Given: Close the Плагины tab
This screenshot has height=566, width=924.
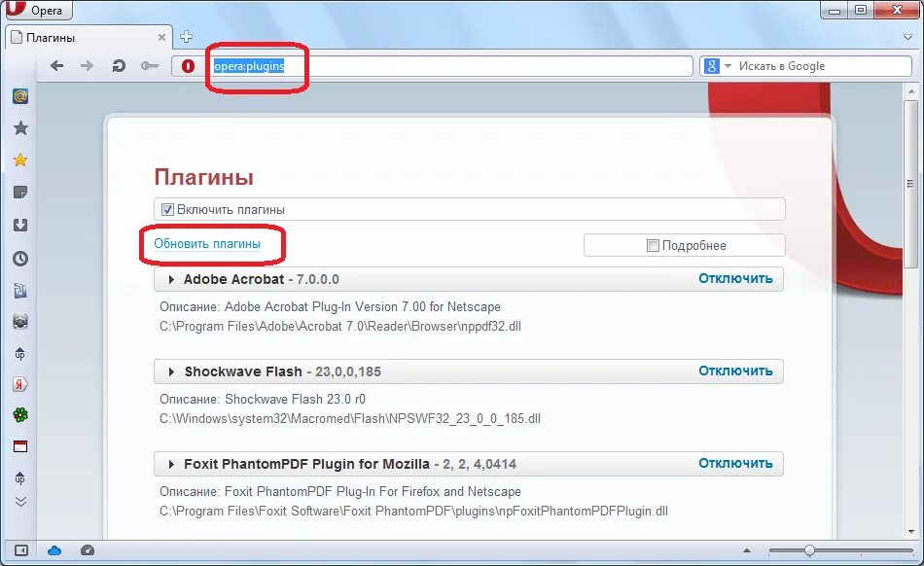Looking at the screenshot, I should 161,38.
